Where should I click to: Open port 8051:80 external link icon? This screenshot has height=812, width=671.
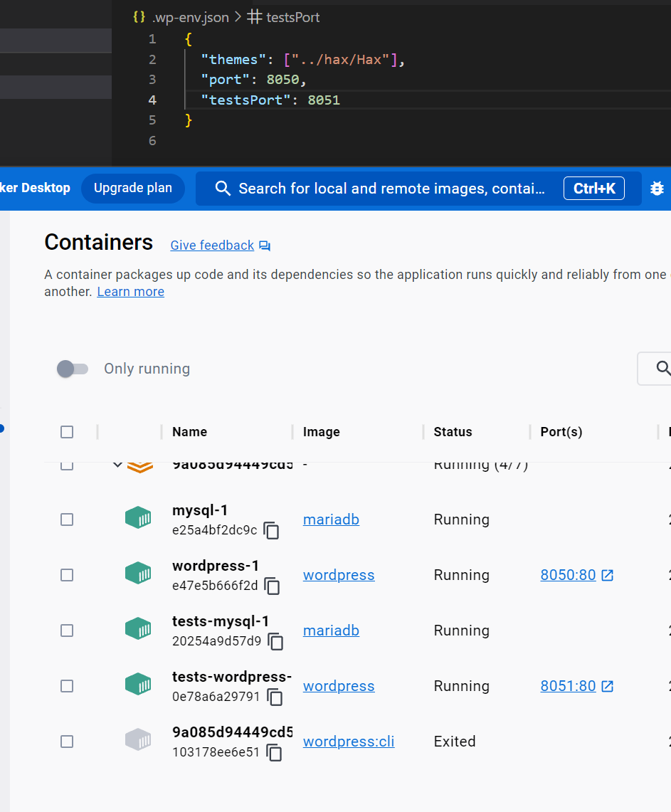tap(608, 685)
